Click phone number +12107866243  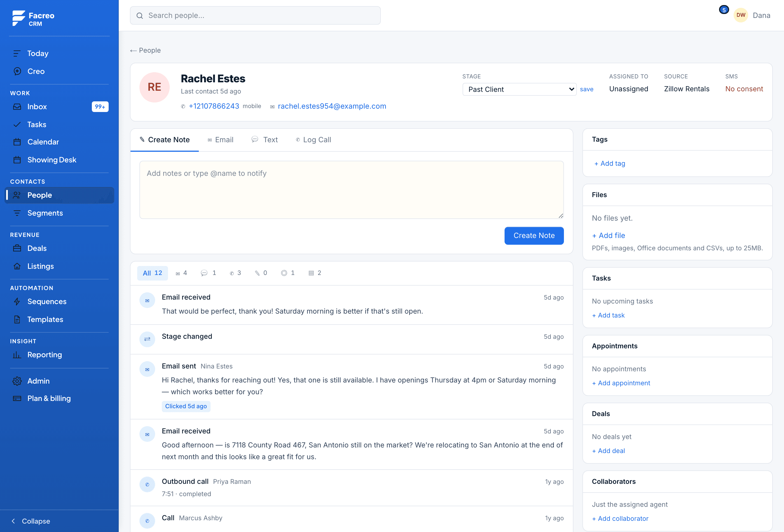pyautogui.click(x=214, y=106)
